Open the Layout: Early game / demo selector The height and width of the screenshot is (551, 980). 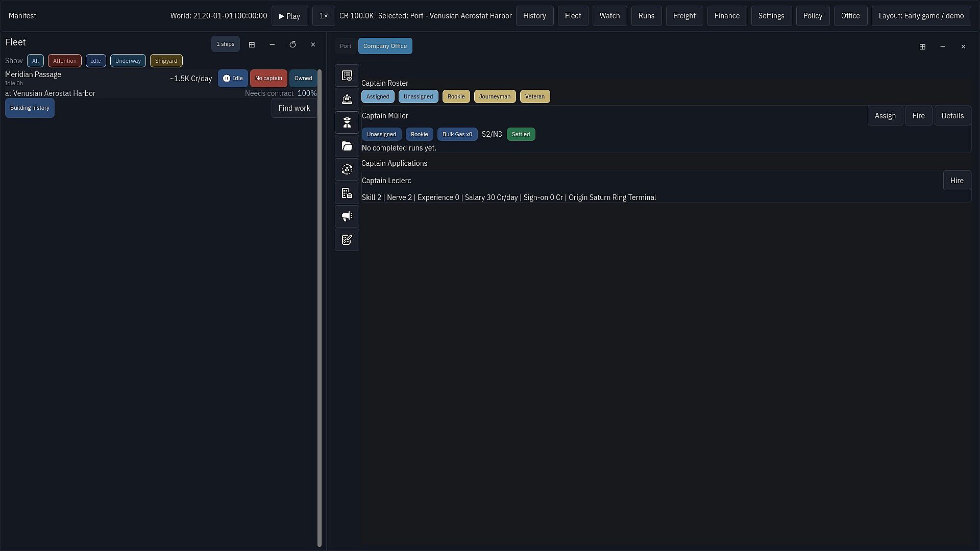[x=921, y=16]
